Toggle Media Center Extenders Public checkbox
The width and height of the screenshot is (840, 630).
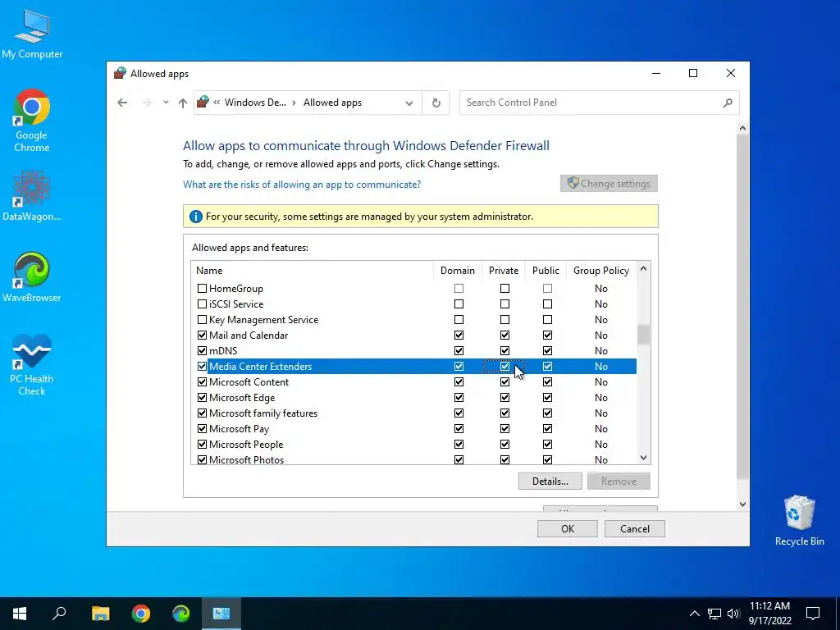pos(547,367)
